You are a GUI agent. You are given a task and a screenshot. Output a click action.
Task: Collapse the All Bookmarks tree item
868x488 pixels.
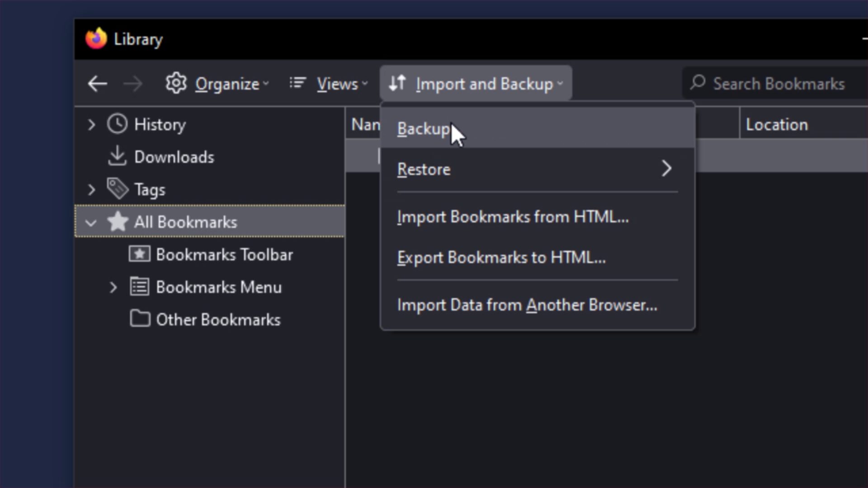click(91, 222)
